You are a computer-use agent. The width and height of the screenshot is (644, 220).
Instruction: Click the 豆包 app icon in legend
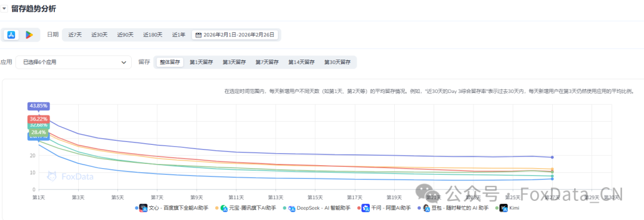[426, 209]
